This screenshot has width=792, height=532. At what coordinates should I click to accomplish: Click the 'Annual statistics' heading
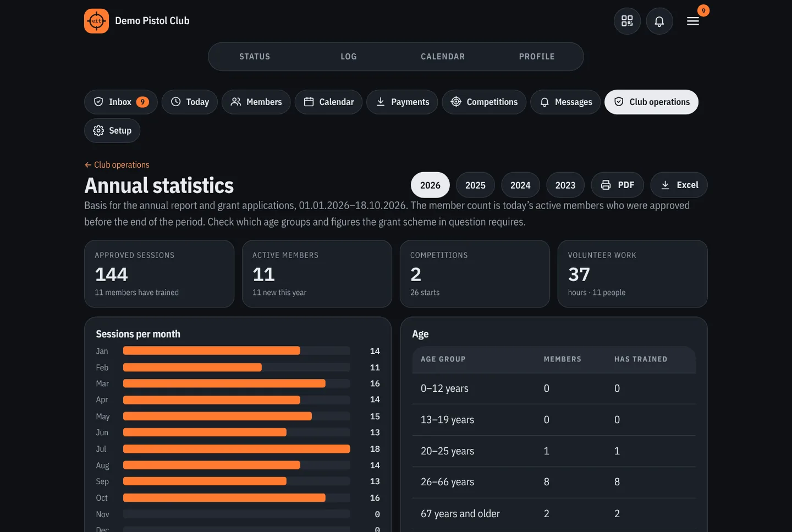(159, 185)
